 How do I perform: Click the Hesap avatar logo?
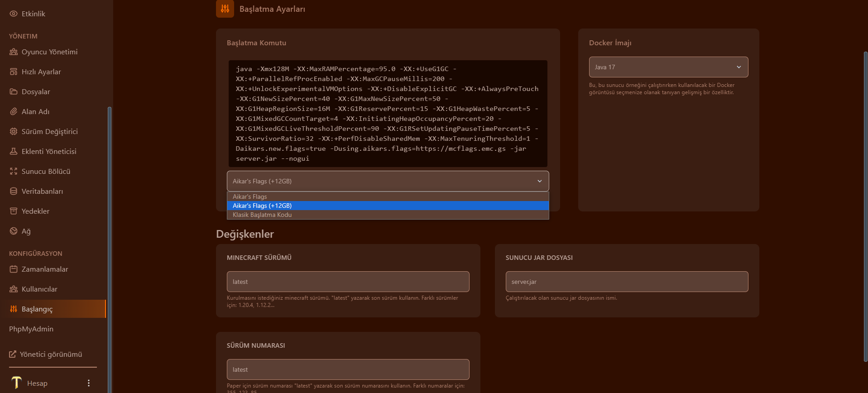(x=16, y=383)
